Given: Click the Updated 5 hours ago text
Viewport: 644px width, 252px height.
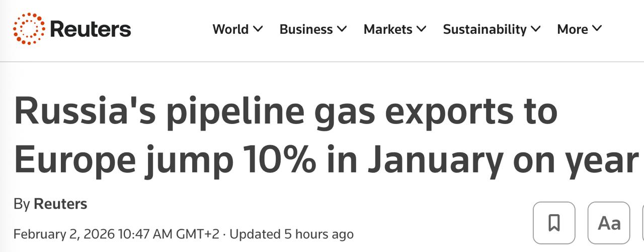Looking at the screenshot, I should [291, 234].
